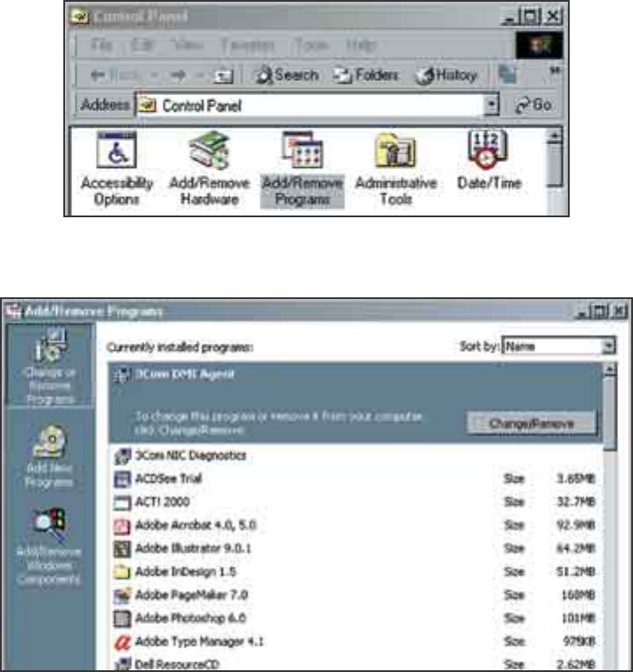Open the Tools menu in Control Panel

(312, 45)
